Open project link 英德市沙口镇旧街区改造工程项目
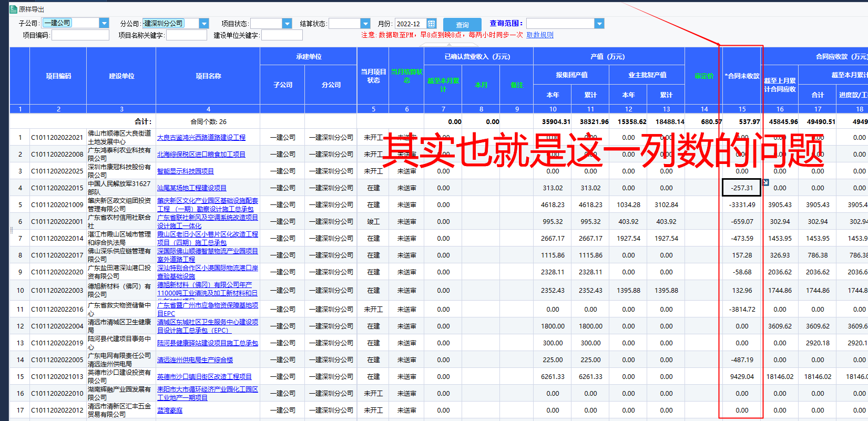 [x=205, y=377]
